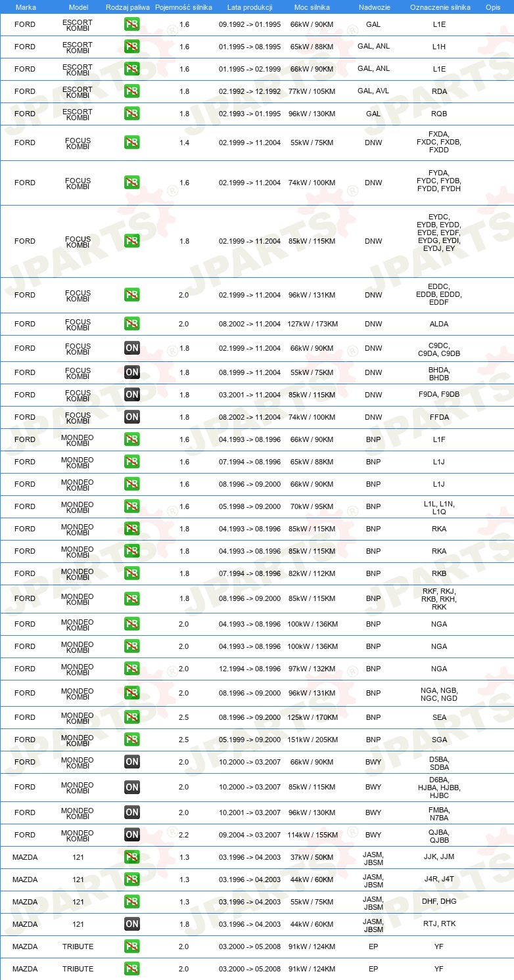Screen dimensions: 514x980
Task: Click the 'Model' column header
Action: (79, 7)
